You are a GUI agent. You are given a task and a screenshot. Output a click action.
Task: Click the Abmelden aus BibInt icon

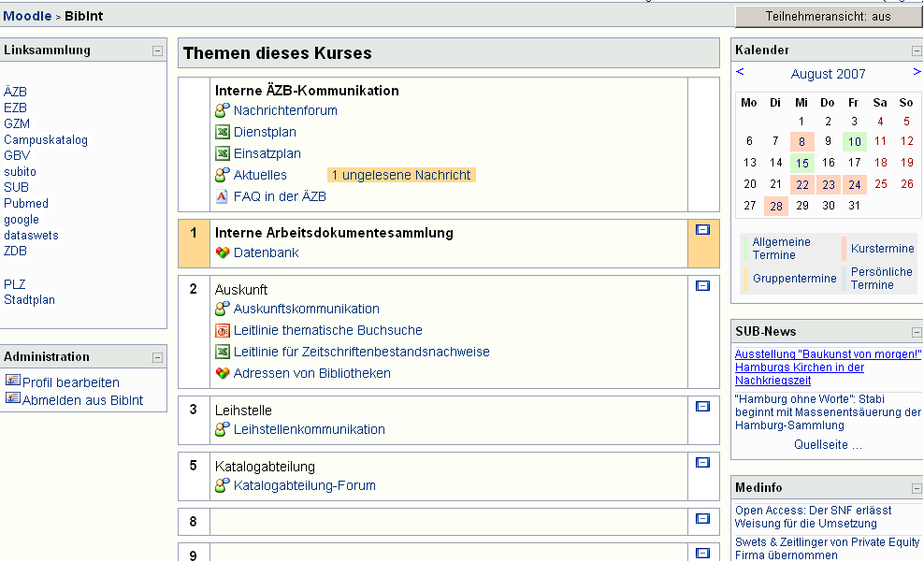(12, 399)
